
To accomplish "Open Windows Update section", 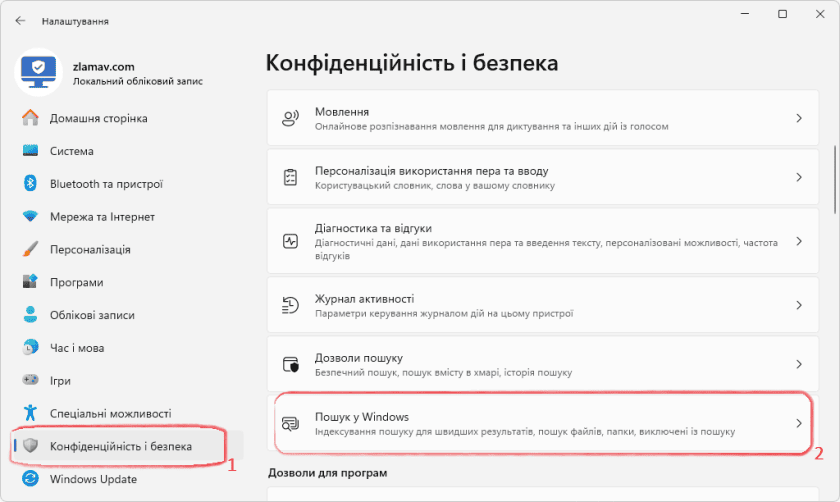I will [x=128, y=479].
